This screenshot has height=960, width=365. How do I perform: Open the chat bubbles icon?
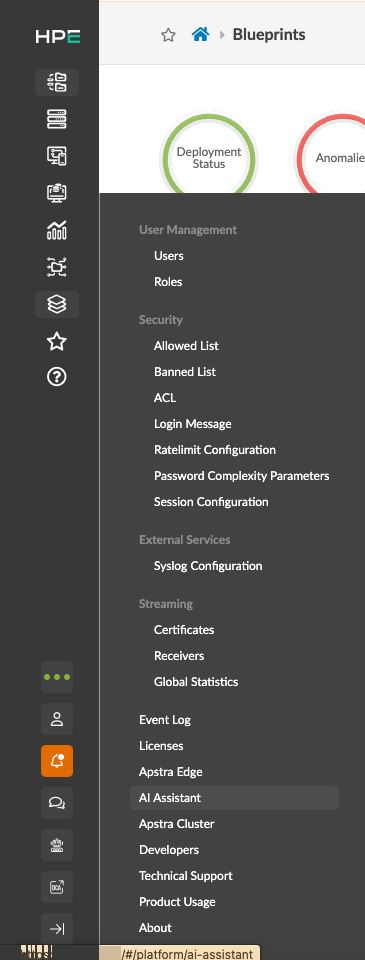click(57, 803)
